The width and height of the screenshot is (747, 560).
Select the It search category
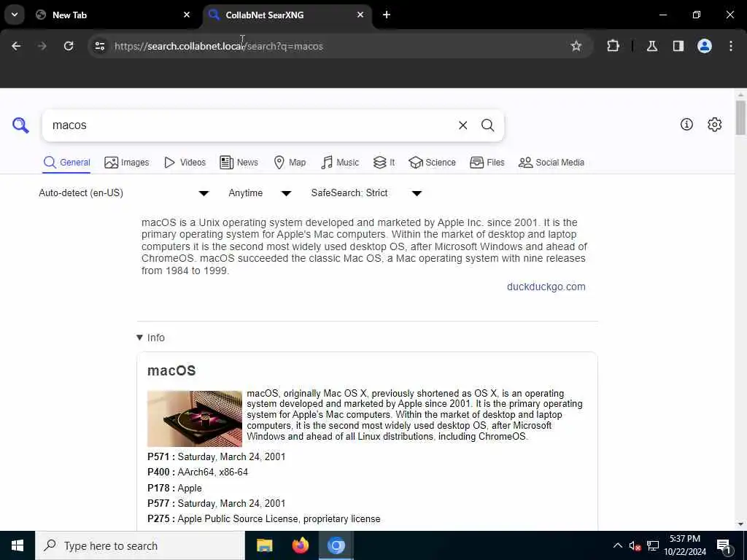click(x=384, y=163)
